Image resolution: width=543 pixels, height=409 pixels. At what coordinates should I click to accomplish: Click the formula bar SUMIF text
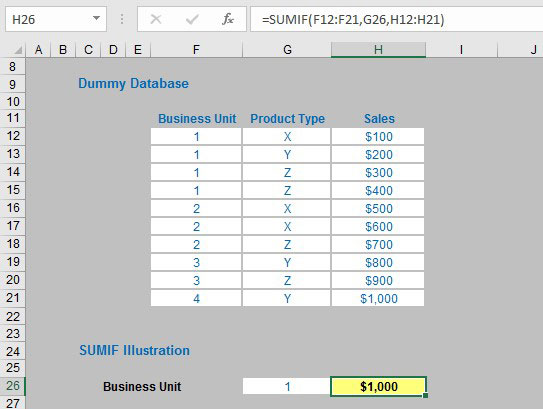click(x=353, y=19)
